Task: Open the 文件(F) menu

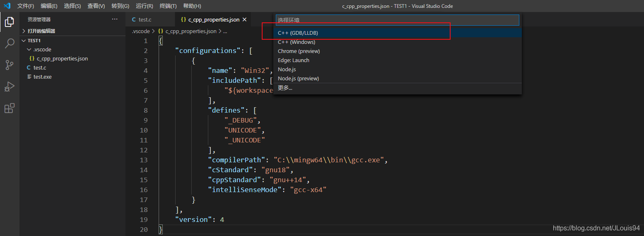Action: (x=26, y=6)
